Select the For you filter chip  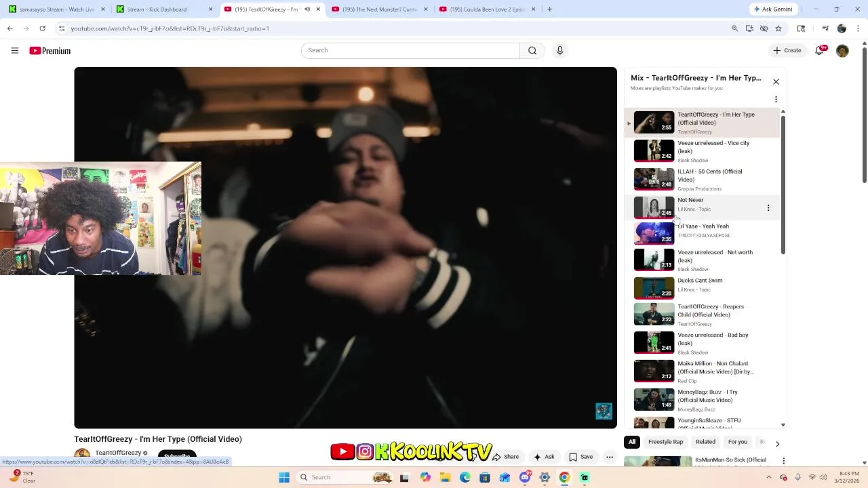pyautogui.click(x=737, y=442)
